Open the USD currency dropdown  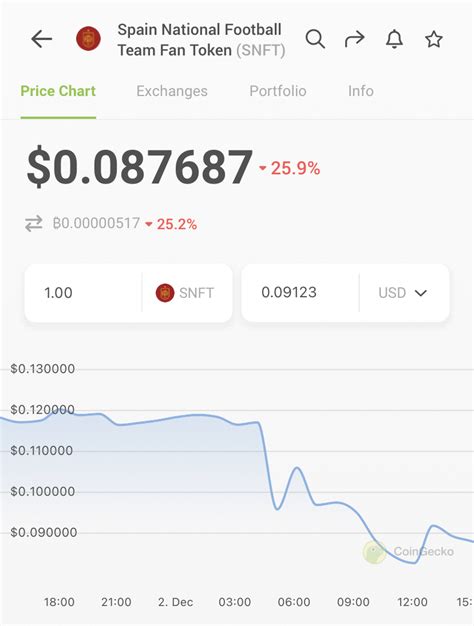pyautogui.click(x=403, y=293)
